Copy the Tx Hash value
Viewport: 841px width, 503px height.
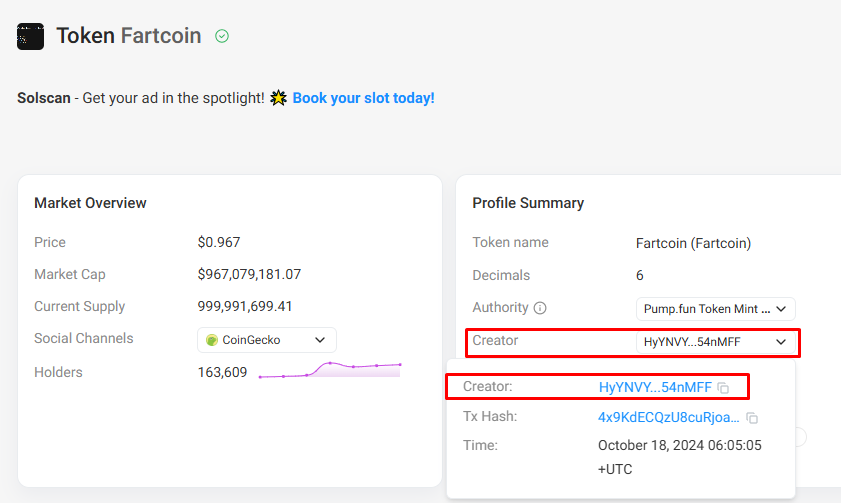point(752,418)
